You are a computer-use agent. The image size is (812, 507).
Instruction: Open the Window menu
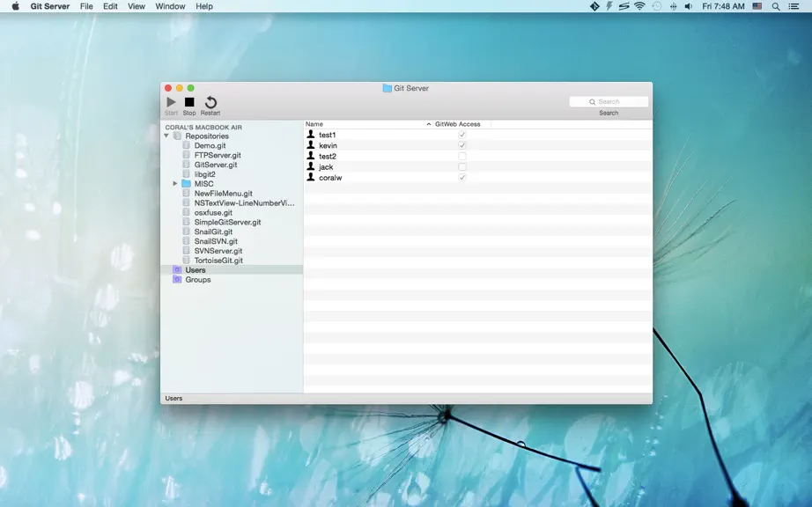(x=170, y=6)
